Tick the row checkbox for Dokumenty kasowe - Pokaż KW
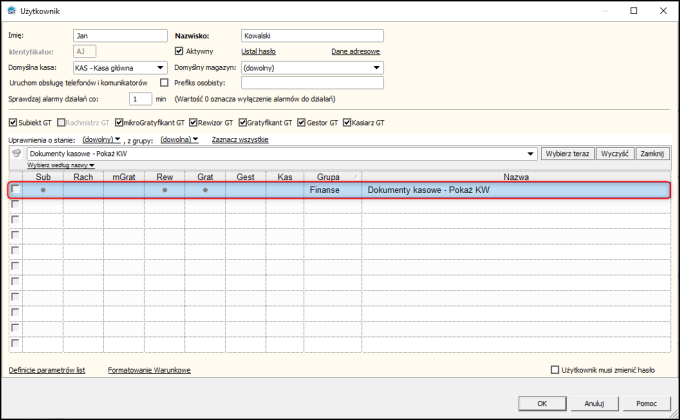The width and height of the screenshot is (680, 420). [x=15, y=189]
